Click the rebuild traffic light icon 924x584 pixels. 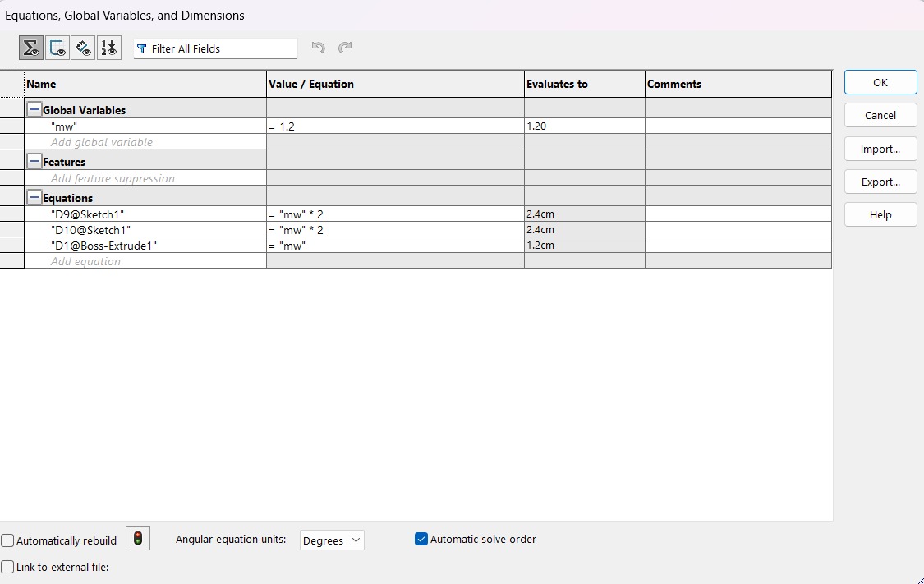coord(138,538)
